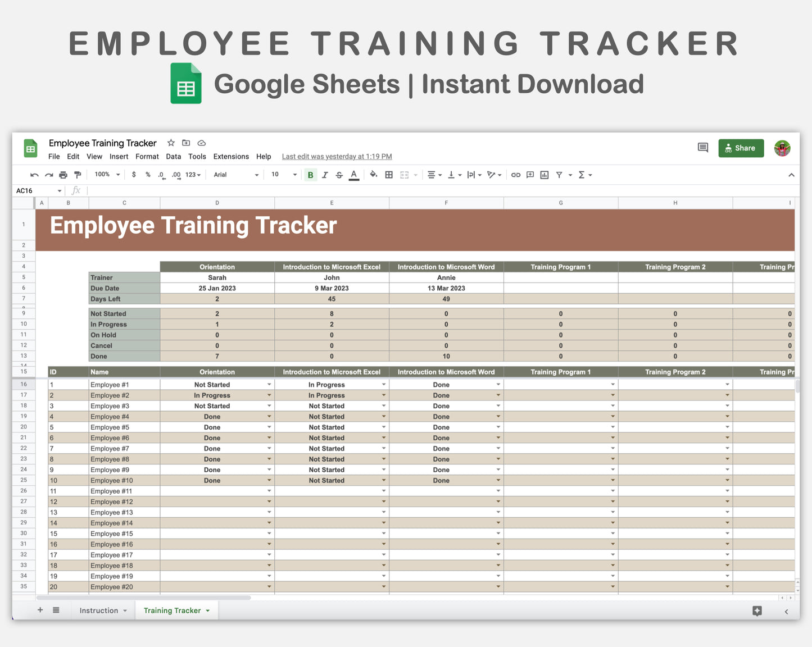Switch to the Instruction sheet tab

99,610
